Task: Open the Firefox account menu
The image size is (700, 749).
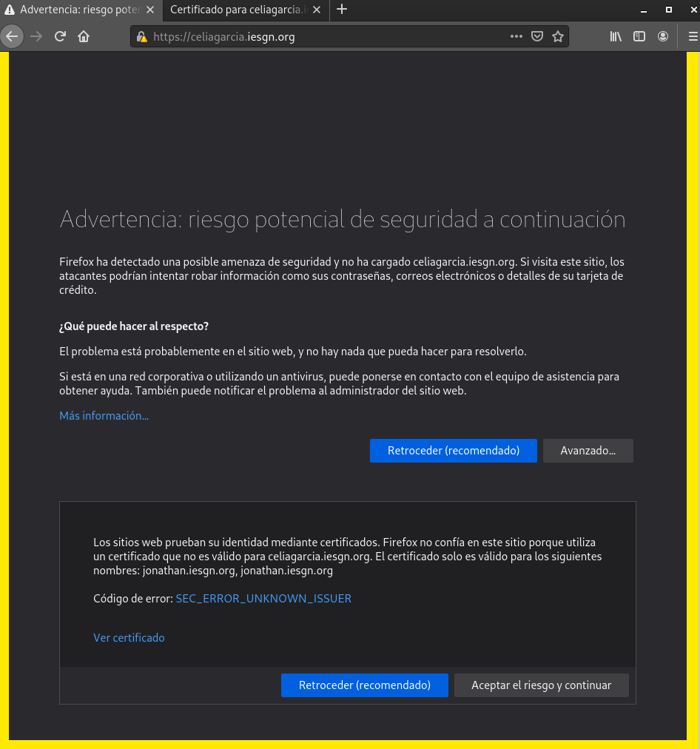Action: (663, 36)
